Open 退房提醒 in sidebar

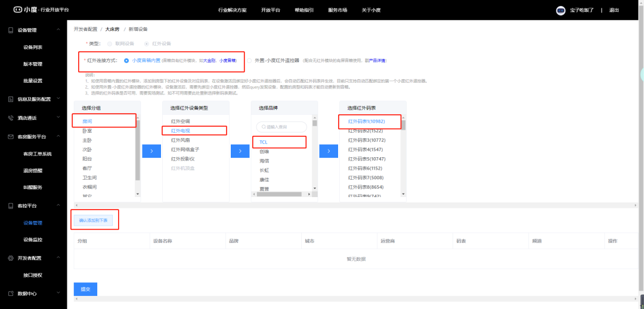pos(33,171)
